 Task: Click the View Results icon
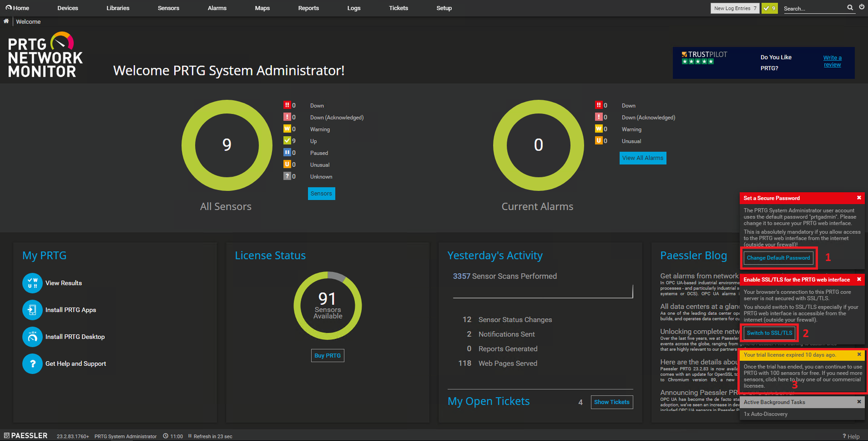[x=32, y=283]
